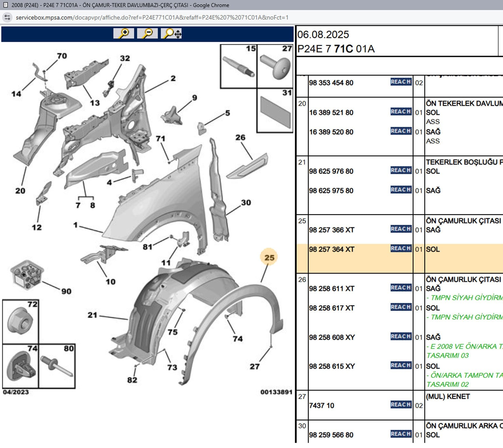Select callout 26 on the diagram
The width and height of the screenshot is (503, 448).
240,137
